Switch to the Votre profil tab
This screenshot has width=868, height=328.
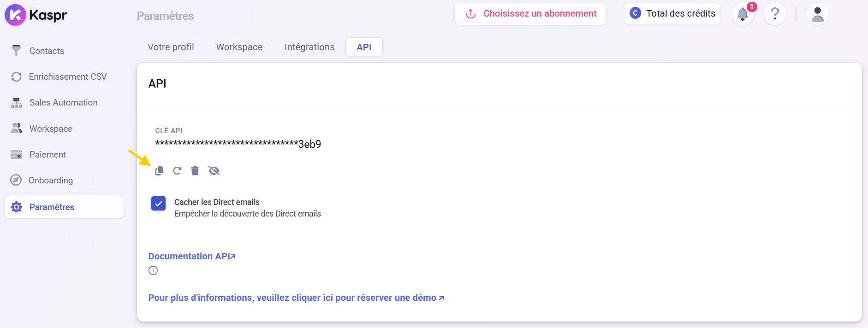click(171, 47)
